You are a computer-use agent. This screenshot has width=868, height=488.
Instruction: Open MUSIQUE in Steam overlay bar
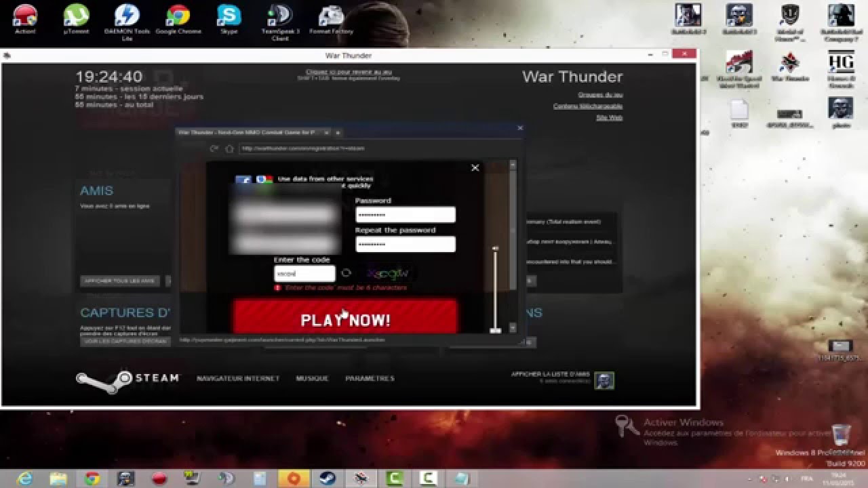[312, 378]
